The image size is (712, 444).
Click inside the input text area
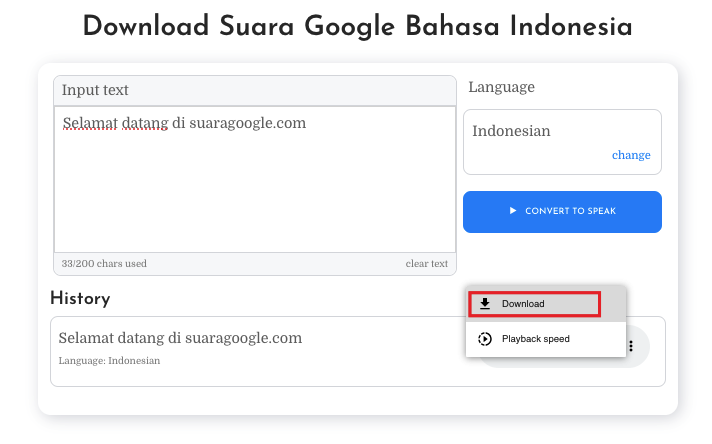coord(255,179)
